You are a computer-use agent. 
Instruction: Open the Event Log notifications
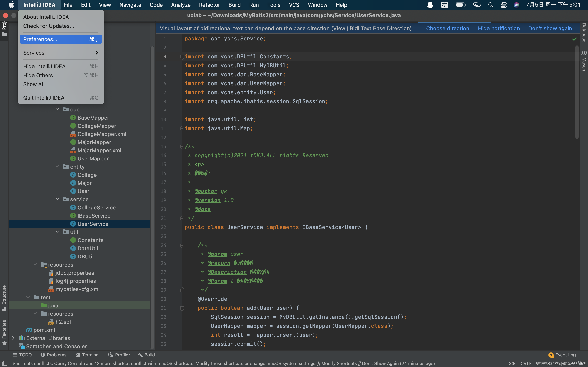[x=562, y=355]
